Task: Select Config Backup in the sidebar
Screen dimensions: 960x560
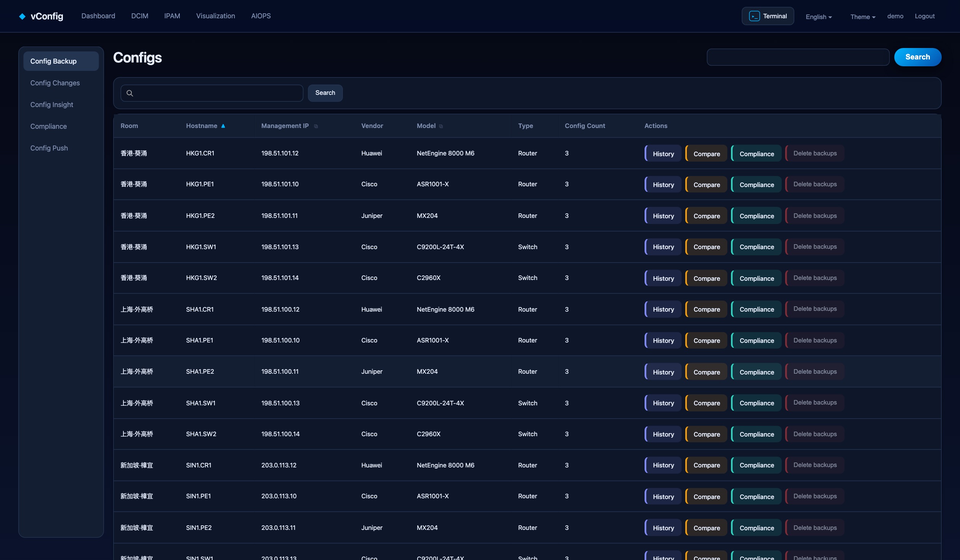Action: pos(61,61)
